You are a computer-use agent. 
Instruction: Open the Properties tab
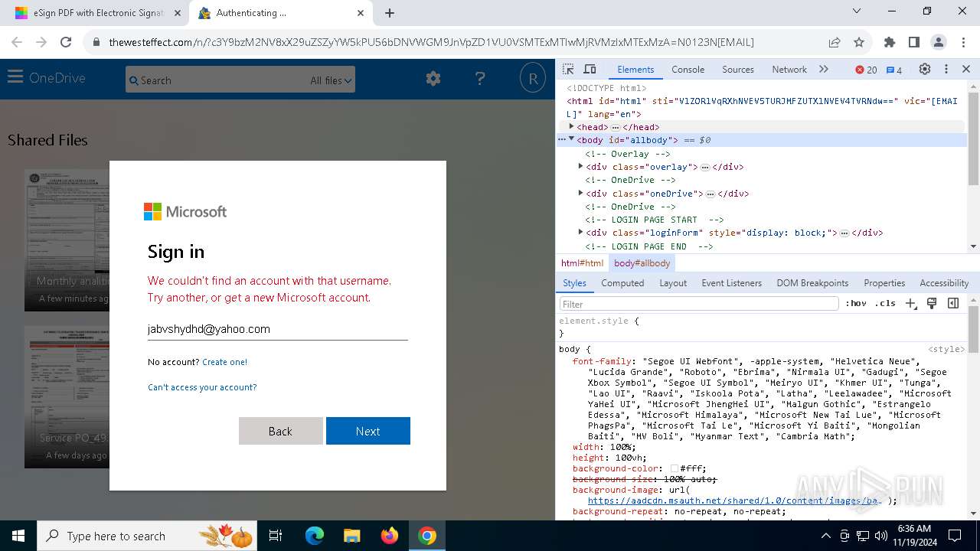coord(884,282)
